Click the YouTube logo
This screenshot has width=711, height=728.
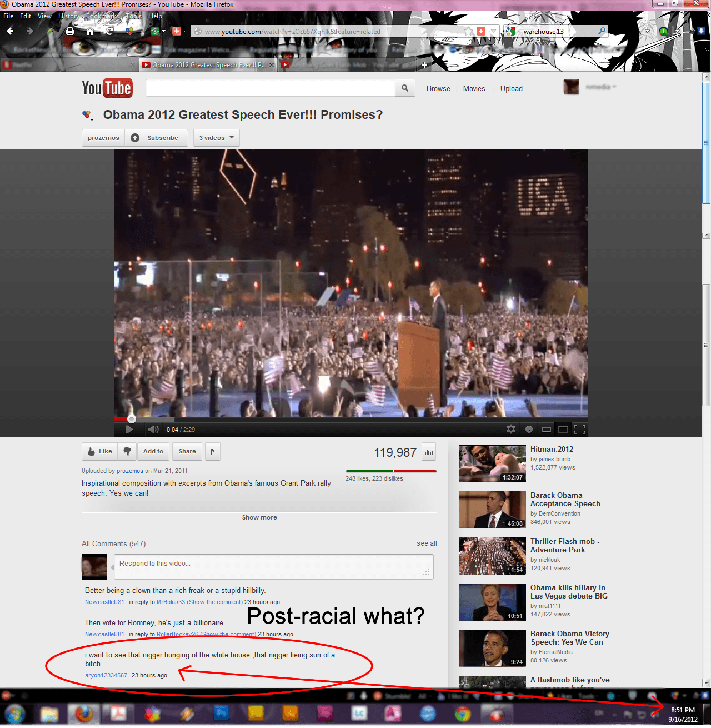[107, 88]
